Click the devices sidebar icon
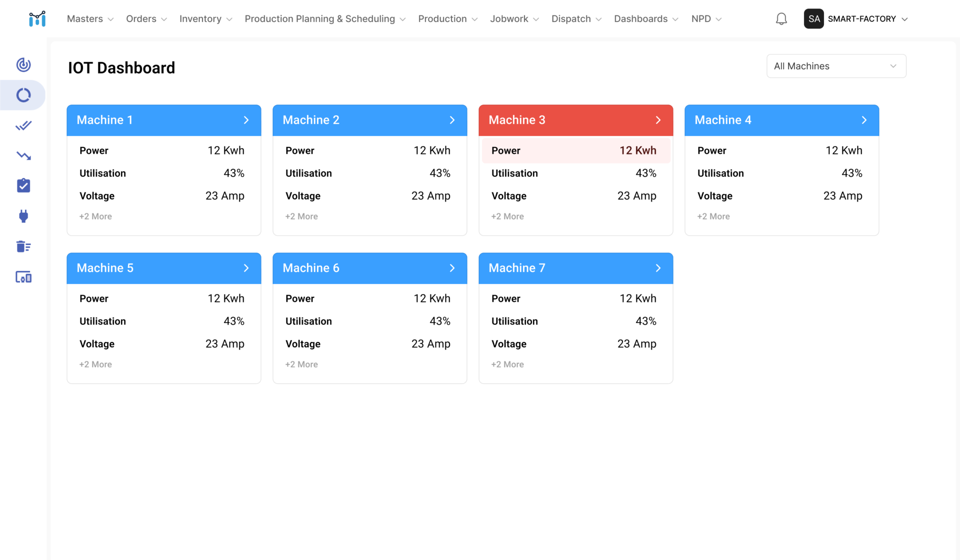This screenshot has width=960, height=560. point(23,277)
